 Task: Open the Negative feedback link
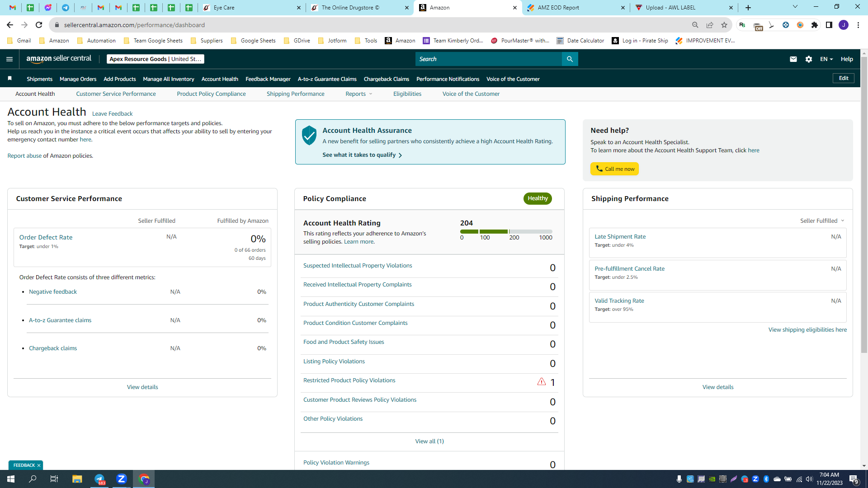[53, 292]
